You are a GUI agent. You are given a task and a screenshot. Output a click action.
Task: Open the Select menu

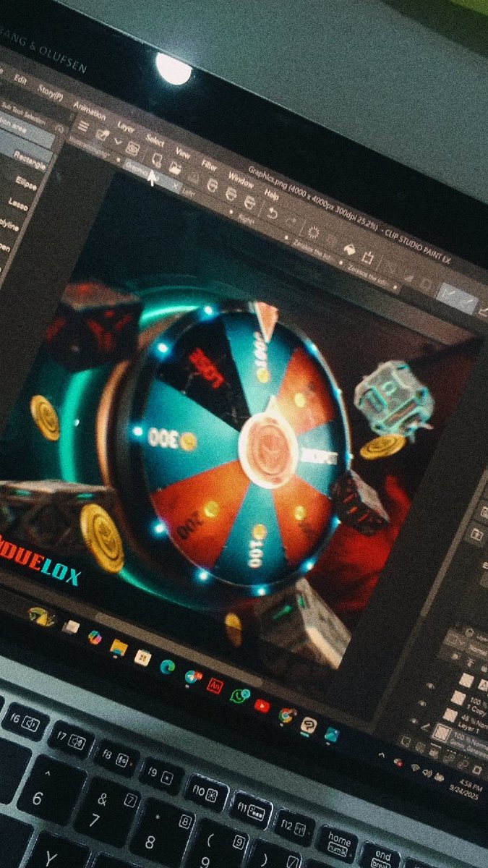click(x=155, y=139)
